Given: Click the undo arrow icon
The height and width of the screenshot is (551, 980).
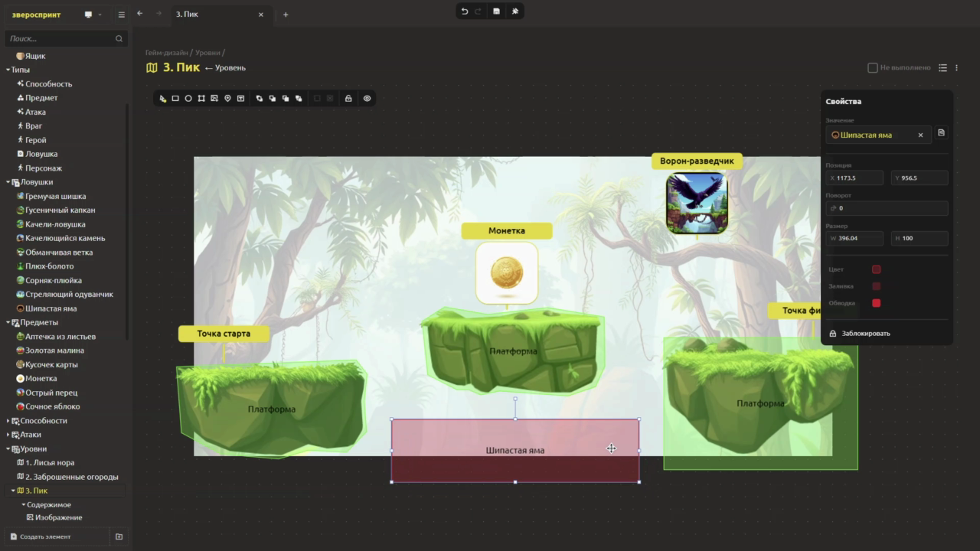Looking at the screenshot, I should 465,11.
